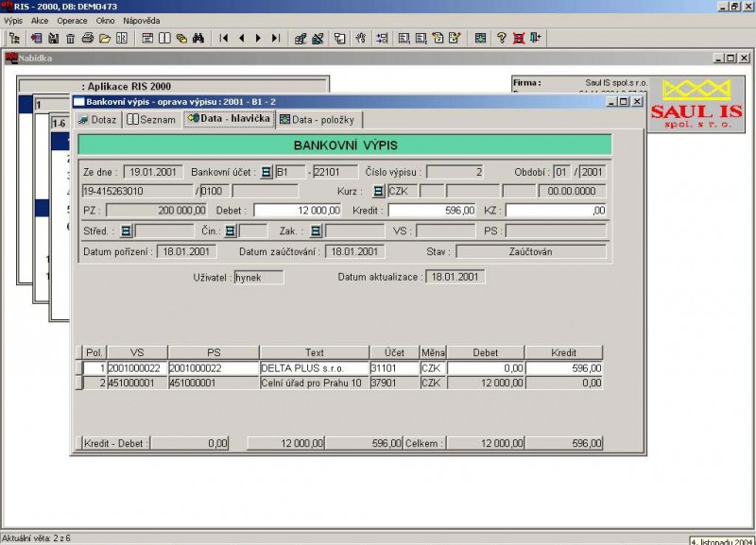Click the Open folder toolbar icon
Image resolution: width=756 pixels, height=545 pixels.
click(x=105, y=39)
